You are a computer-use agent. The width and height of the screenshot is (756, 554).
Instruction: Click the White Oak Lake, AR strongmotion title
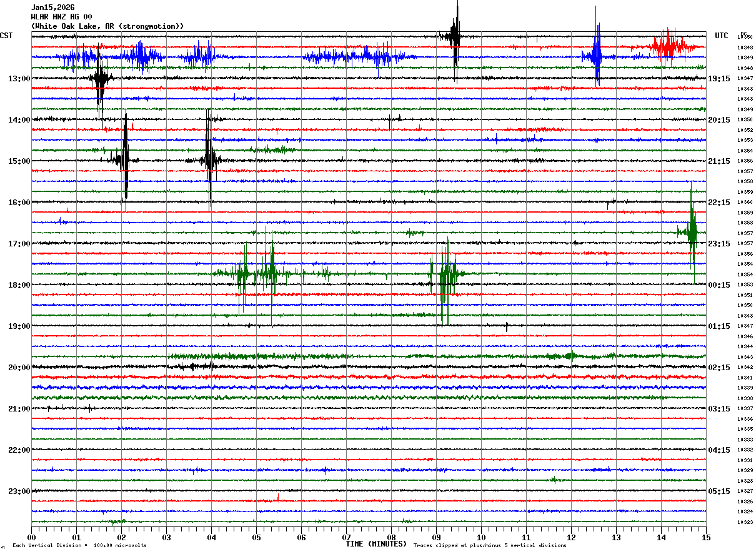[x=107, y=26]
